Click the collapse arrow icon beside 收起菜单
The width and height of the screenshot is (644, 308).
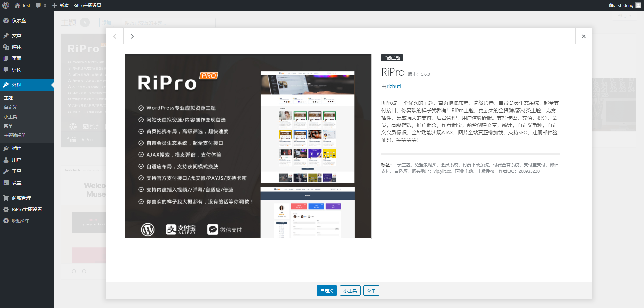coord(6,221)
